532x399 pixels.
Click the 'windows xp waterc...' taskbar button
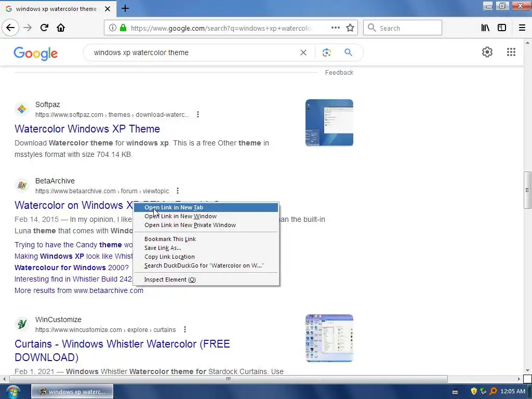72,392
